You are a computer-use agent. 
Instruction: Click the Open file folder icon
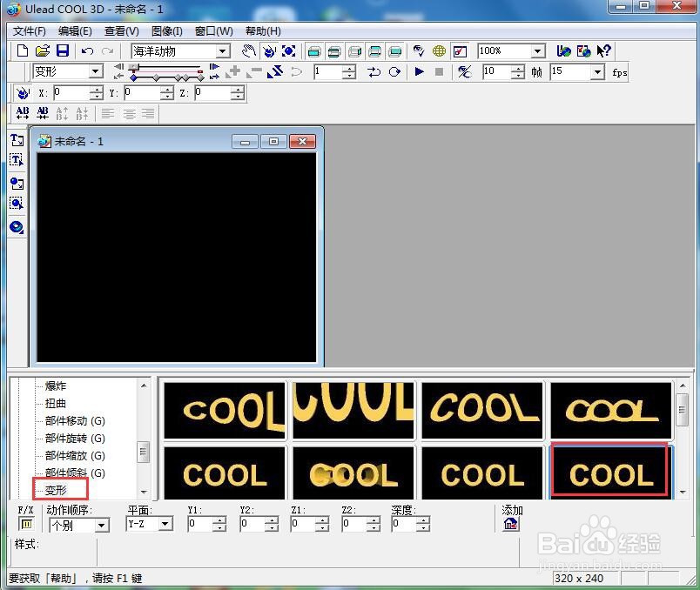point(43,50)
